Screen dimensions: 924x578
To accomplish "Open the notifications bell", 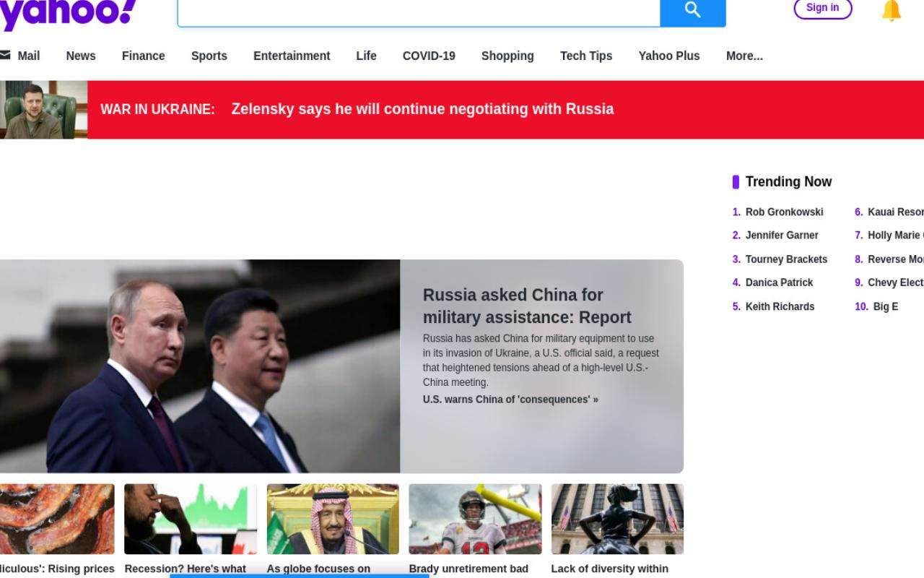I will 892,10.
